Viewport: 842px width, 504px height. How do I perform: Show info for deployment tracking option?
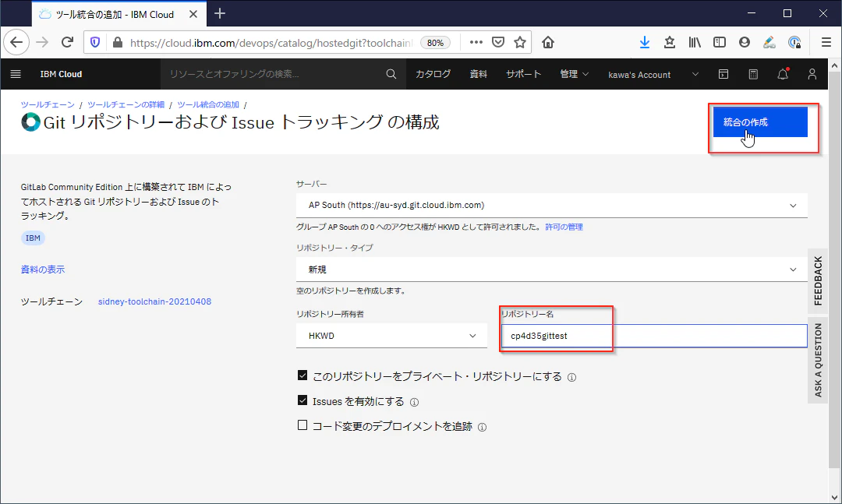(x=483, y=427)
